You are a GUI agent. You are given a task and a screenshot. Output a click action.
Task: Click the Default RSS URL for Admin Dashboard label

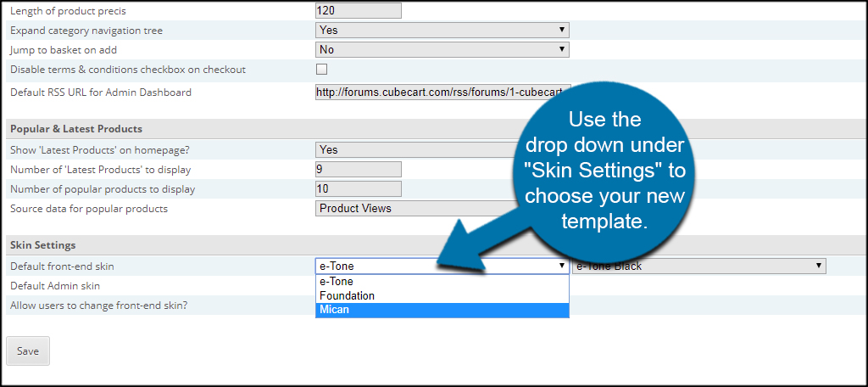click(x=100, y=92)
